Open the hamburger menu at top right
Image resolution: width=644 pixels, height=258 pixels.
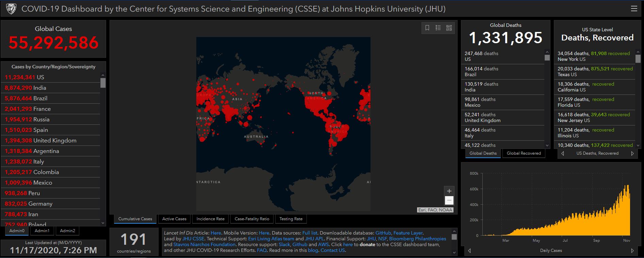click(634, 9)
